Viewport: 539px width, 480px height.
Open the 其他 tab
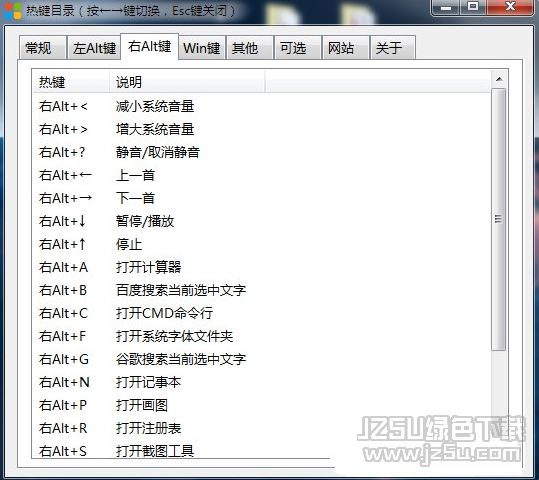pyautogui.click(x=250, y=47)
